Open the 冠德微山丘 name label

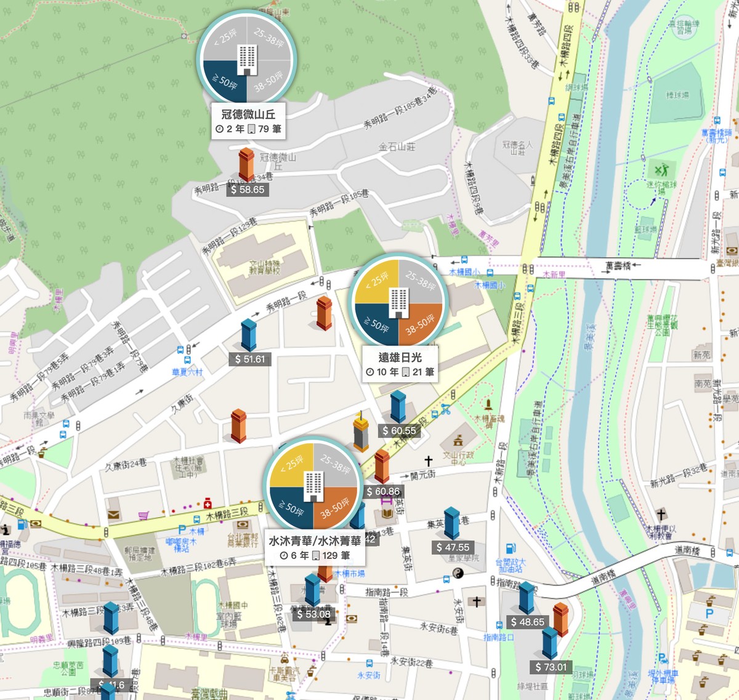(248, 114)
